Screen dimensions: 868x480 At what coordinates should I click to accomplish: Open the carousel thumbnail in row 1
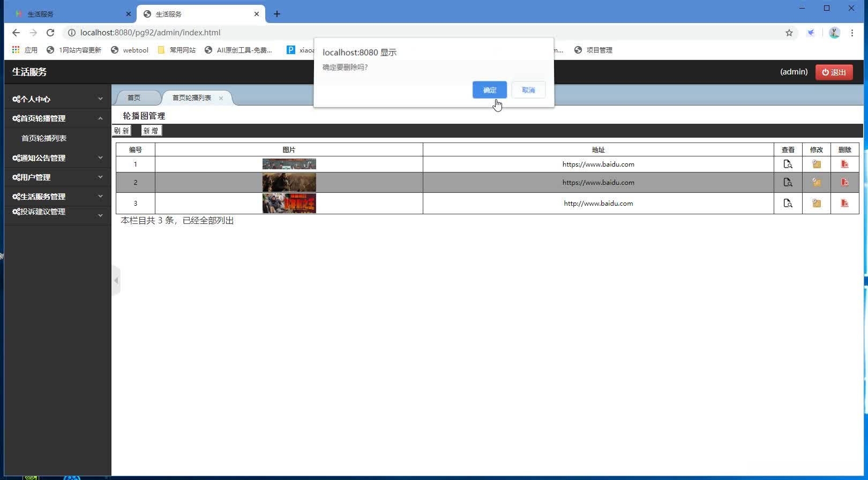tap(289, 164)
